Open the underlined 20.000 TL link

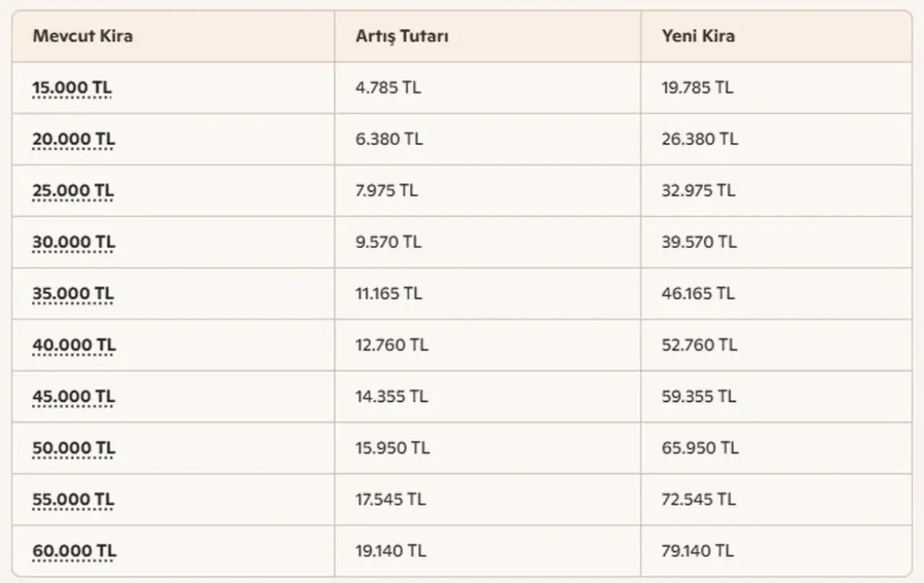74,139
